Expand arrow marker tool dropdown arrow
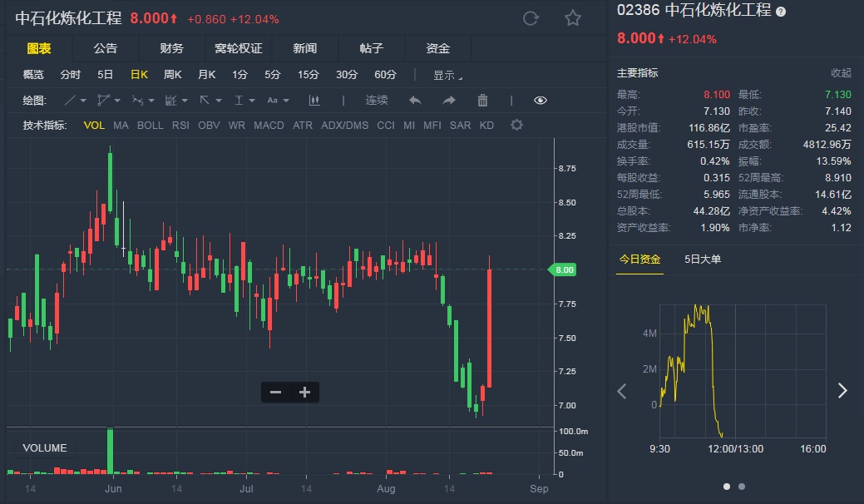 click(x=219, y=101)
